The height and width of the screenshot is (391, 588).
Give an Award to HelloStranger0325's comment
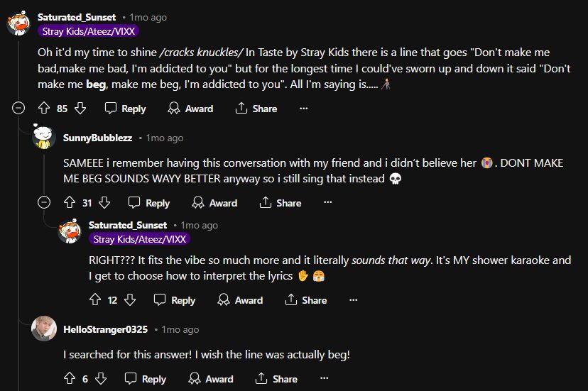[212, 379]
